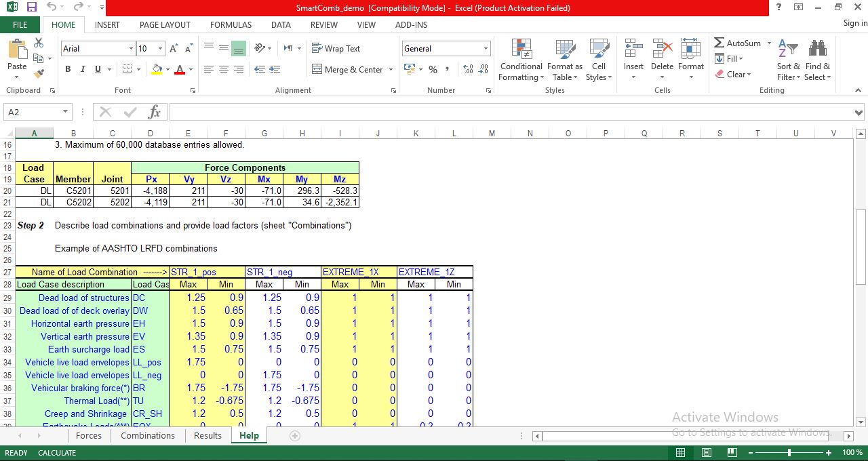Switch to the FORMULAS ribbon tab
The image size is (868, 461).
(x=231, y=24)
